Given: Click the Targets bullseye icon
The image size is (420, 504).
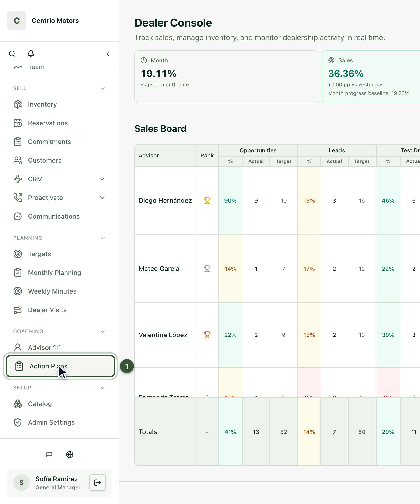Looking at the screenshot, I should tap(18, 254).
